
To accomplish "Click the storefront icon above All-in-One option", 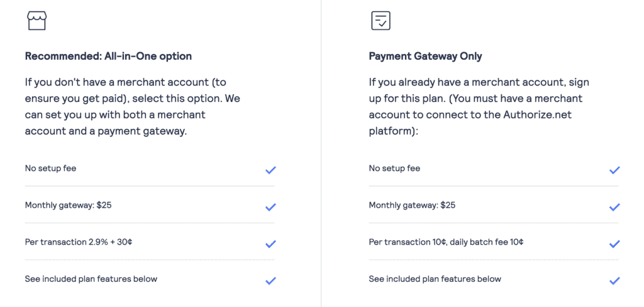I will click(x=36, y=21).
